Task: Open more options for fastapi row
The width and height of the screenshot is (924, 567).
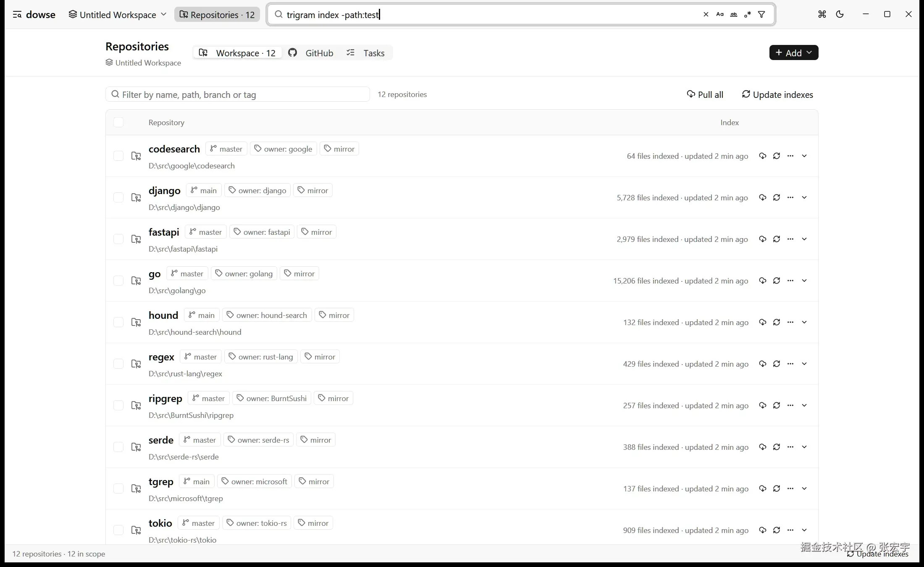Action: [790, 239]
